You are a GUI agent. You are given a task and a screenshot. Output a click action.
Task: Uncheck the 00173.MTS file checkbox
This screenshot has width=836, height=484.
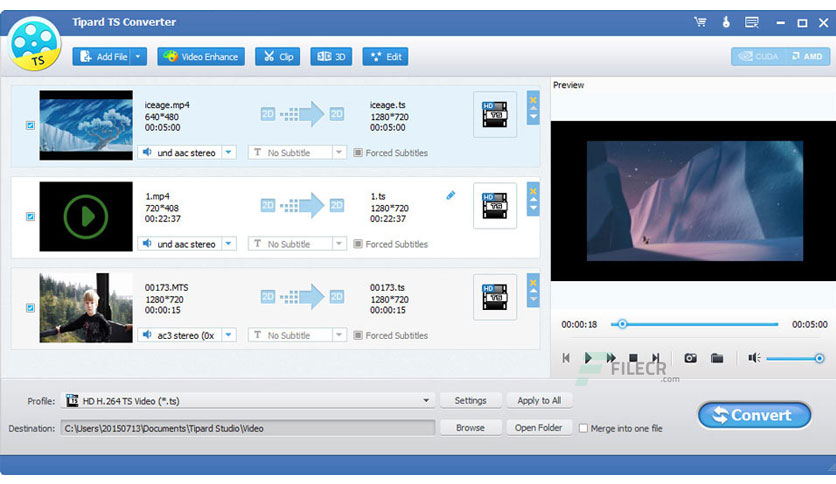30,308
